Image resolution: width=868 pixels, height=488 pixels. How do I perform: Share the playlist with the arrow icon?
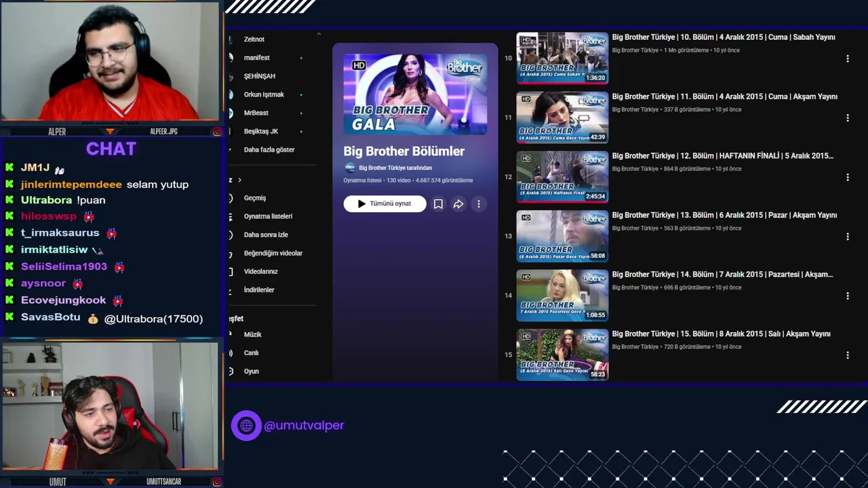(458, 204)
